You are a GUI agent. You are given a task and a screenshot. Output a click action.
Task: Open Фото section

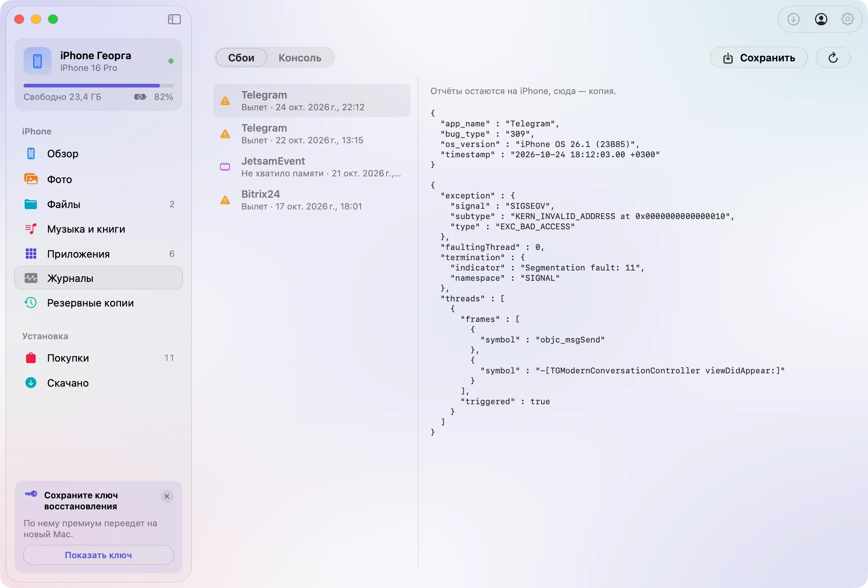pyautogui.click(x=98, y=179)
